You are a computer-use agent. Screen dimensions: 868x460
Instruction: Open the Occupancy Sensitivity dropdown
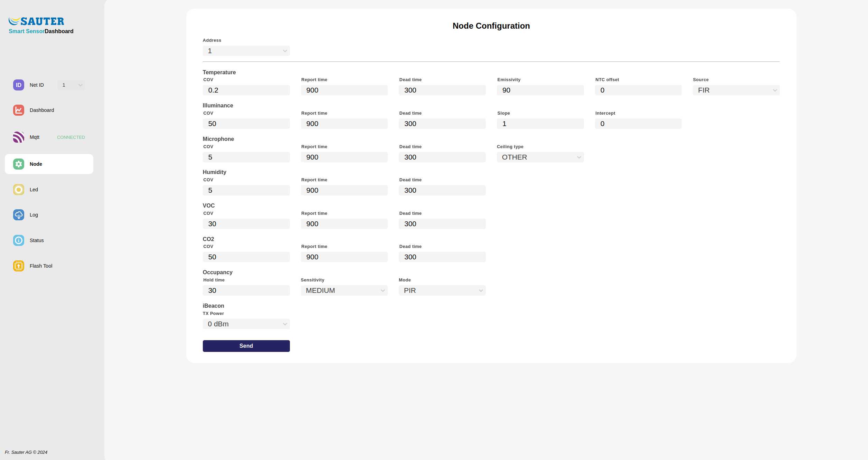pyautogui.click(x=344, y=291)
